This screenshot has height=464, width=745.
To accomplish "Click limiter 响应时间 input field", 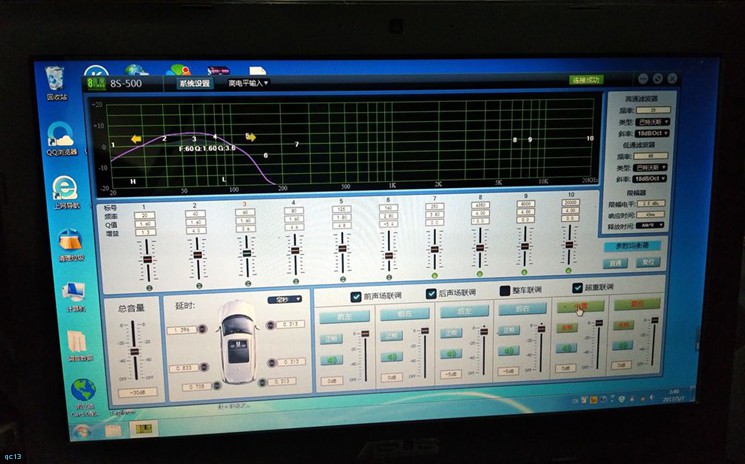I will pyautogui.click(x=650, y=215).
